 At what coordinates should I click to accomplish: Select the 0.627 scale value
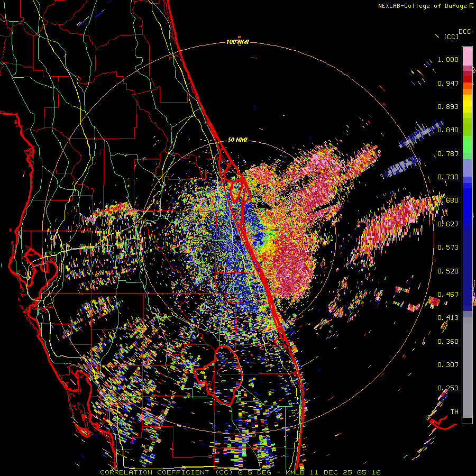(x=448, y=224)
